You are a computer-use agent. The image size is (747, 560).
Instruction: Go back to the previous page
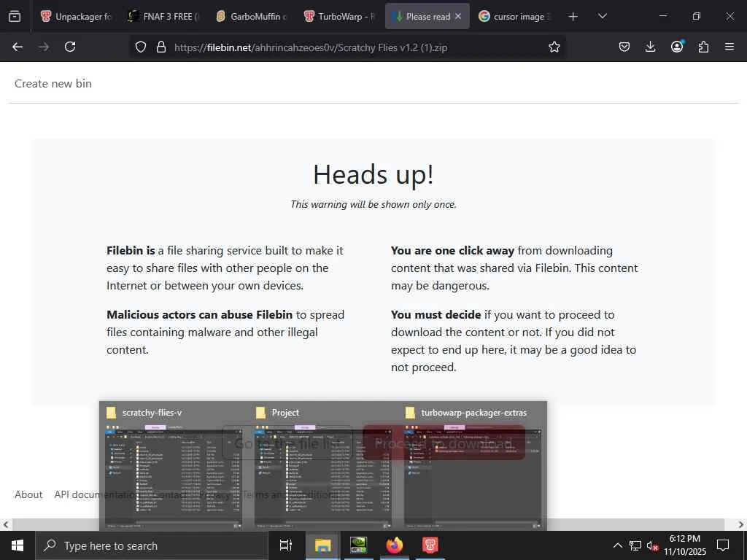18,47
